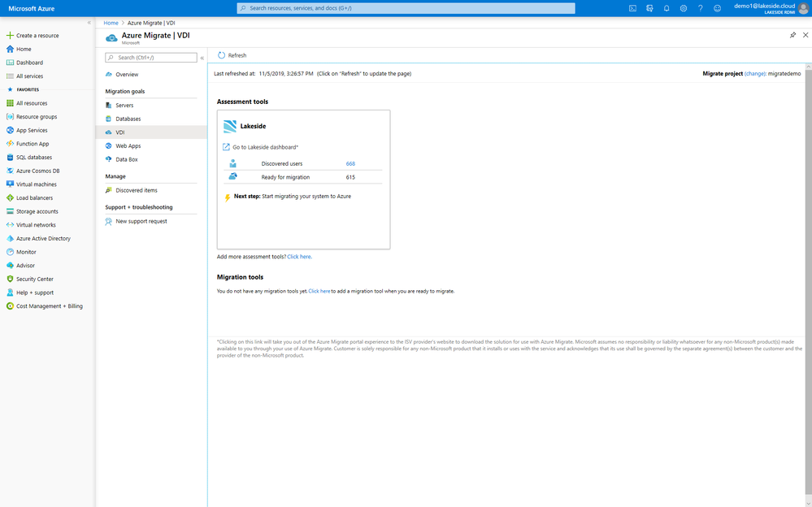Viewport: 812px width, 507px height.
Task: Open Cost Management + Billing
Action: tap(50, 306)
